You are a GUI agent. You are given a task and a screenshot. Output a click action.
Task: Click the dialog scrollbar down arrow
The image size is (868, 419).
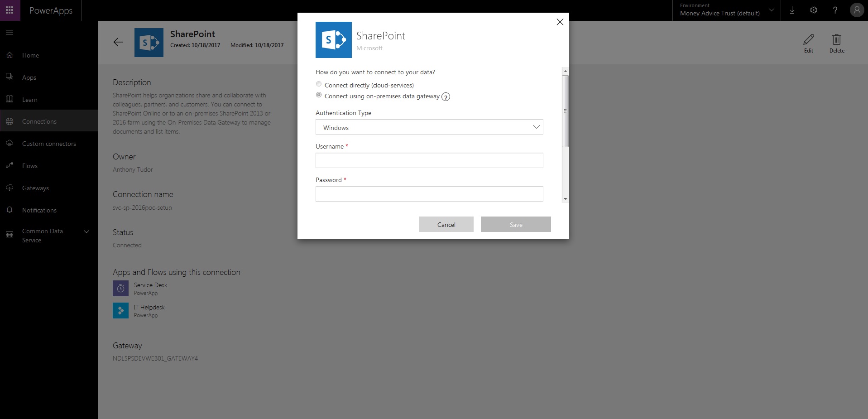tap(565, 199)
